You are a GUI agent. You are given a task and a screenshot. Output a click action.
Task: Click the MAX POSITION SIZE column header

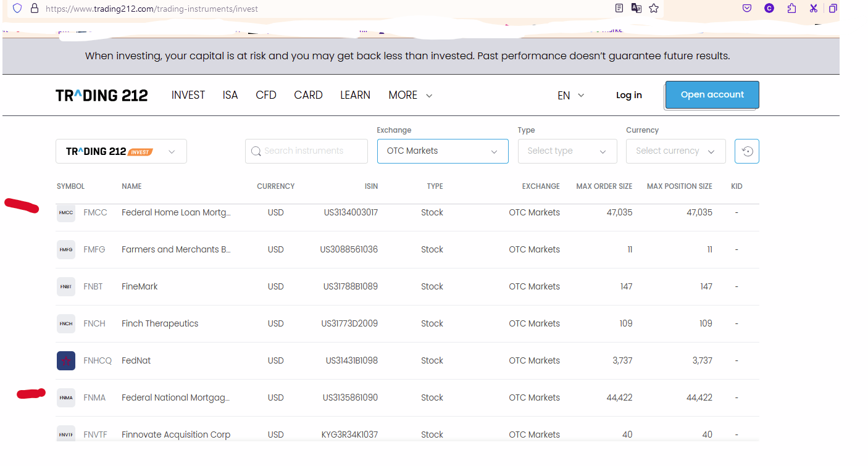pos(680,186)
